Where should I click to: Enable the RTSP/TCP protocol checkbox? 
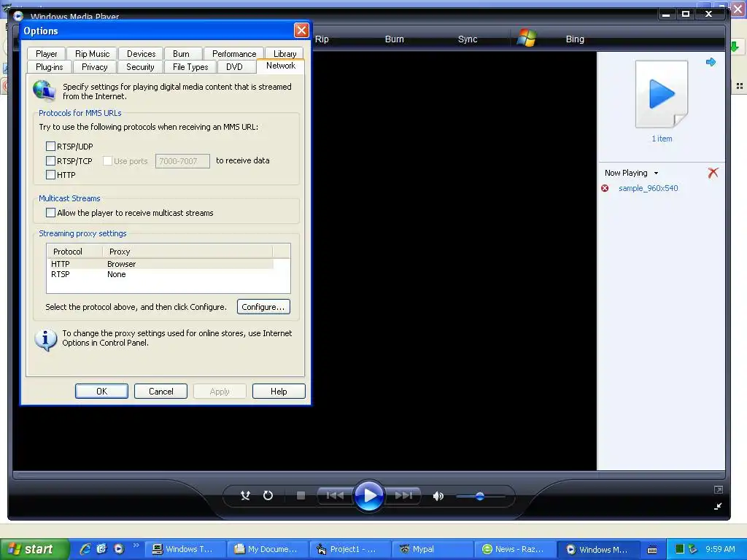click(50, 160)
